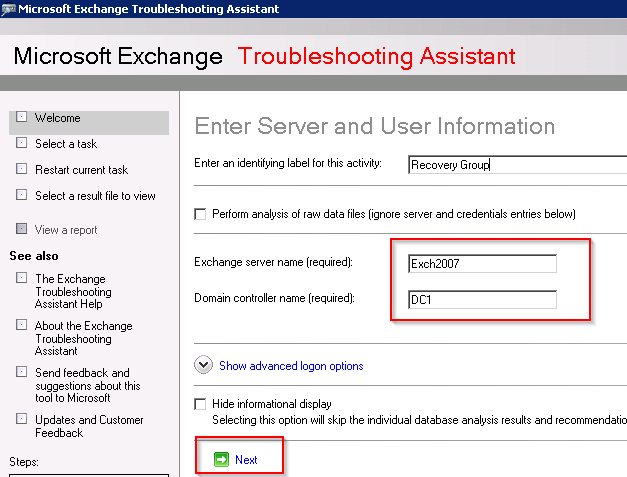Click the green Next arrow icon
The image size is (627, 477).
pyautogui.click(x=222, y=459)
